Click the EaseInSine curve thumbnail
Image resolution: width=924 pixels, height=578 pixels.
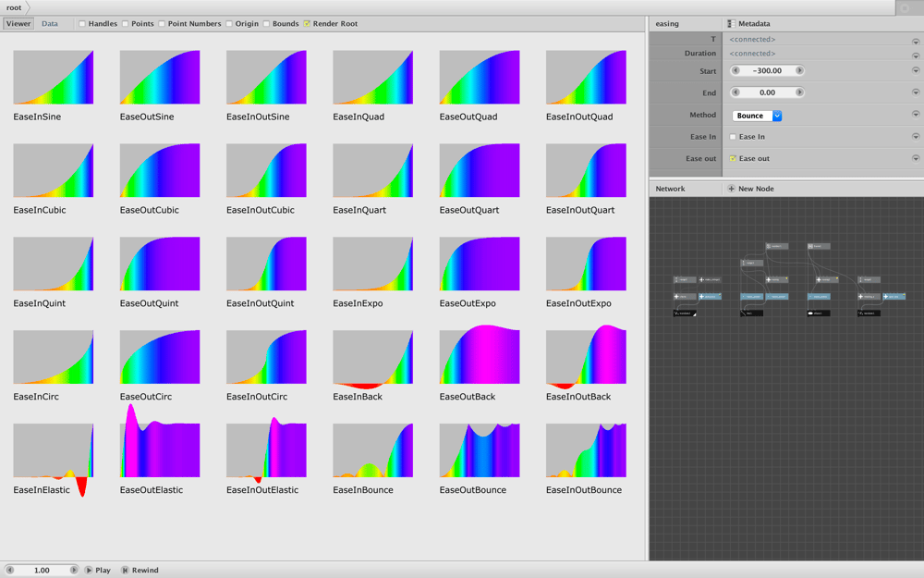(53, 78)
